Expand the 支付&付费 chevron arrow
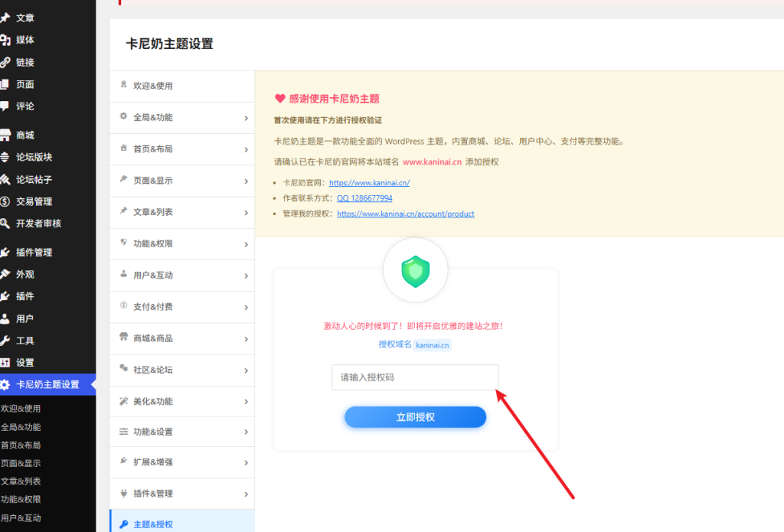 click(x=246, y=307)
